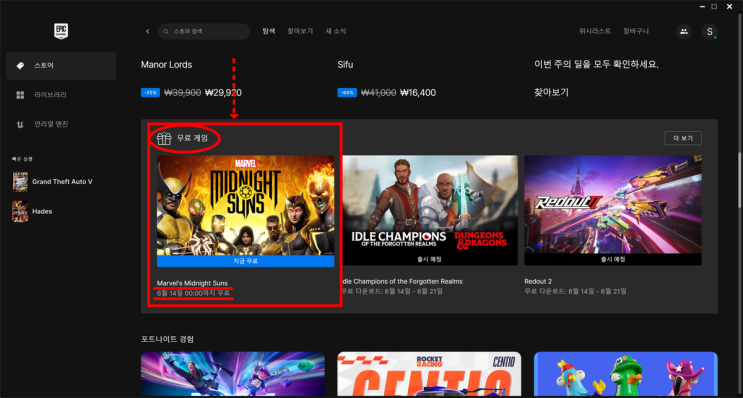
Task: Switch to the 새 소식 tab
Action: [335, 31]
